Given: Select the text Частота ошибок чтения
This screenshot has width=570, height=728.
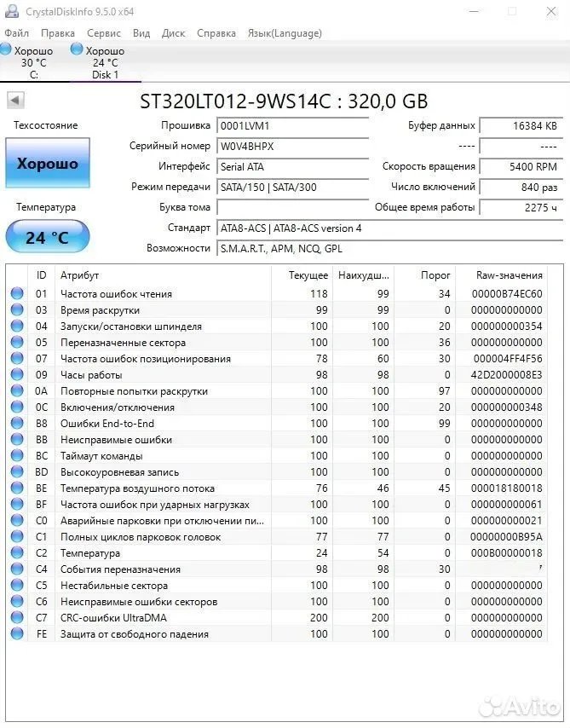Looking at the screenshot, I should [116, 294].
